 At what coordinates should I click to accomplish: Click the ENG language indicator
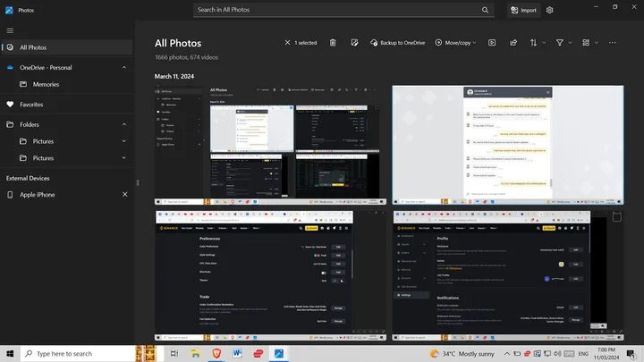583,353
